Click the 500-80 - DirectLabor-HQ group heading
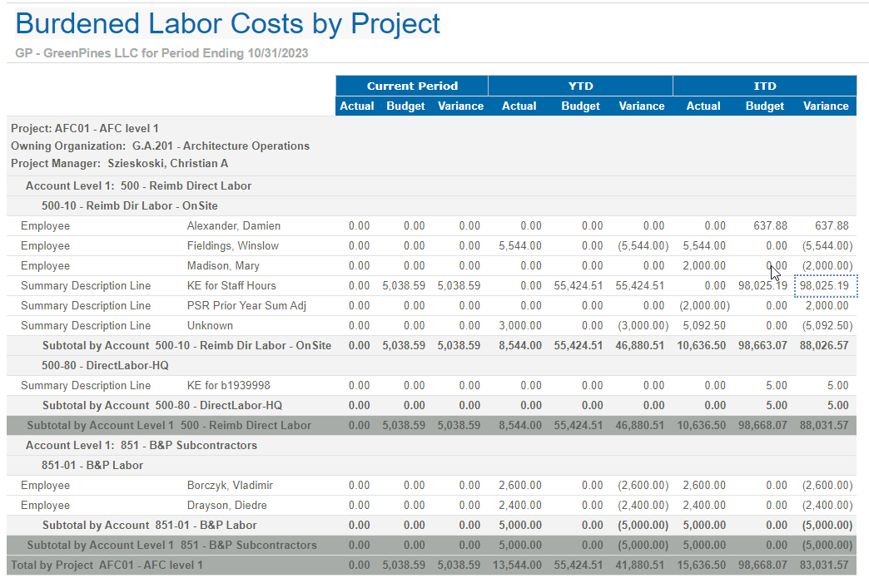 (x=105, y=365)
